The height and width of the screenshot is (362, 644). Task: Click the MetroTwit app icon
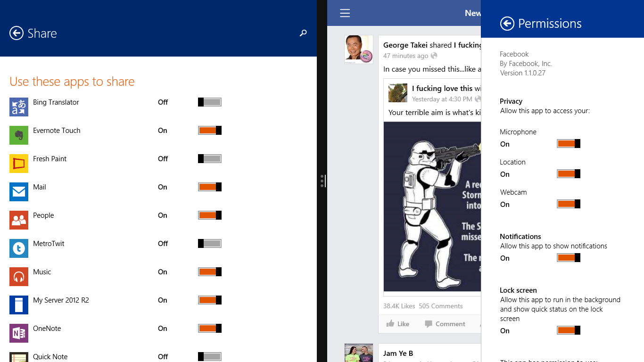(x=19, y=248)
